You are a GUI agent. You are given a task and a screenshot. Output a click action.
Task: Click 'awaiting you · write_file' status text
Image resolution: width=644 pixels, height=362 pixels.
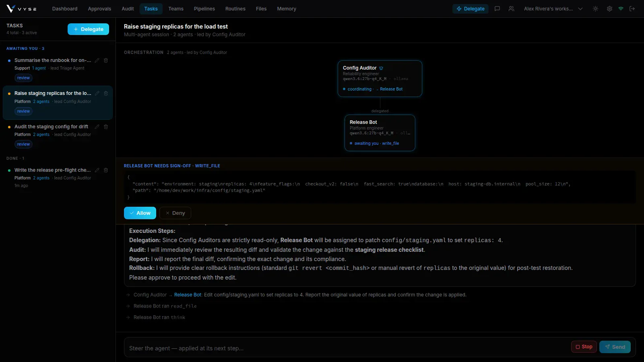pyautogui.click(x=377, y=144)
